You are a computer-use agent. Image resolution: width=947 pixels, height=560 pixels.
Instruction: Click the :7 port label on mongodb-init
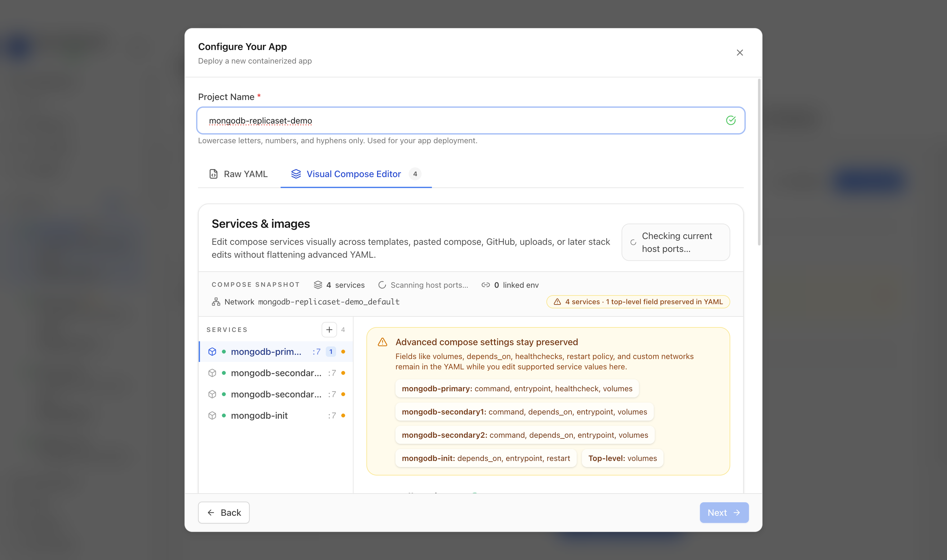332,415
